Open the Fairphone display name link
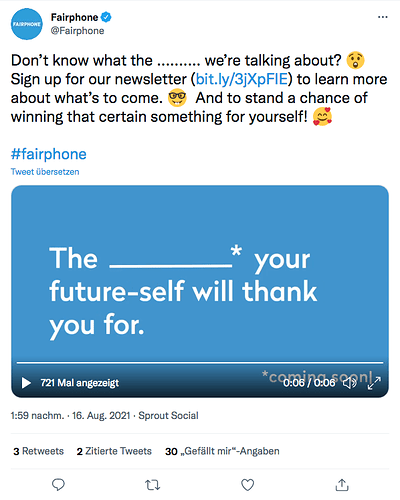This screenshot has height=500, width=400. pos(74,17)
